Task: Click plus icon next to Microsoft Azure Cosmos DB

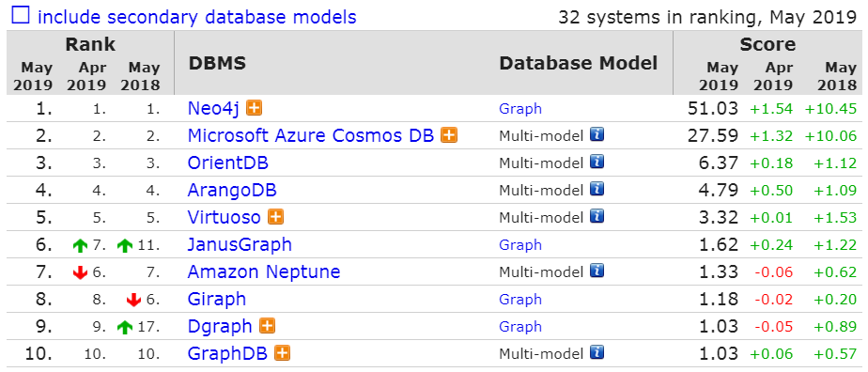Action: click(449, 135)
